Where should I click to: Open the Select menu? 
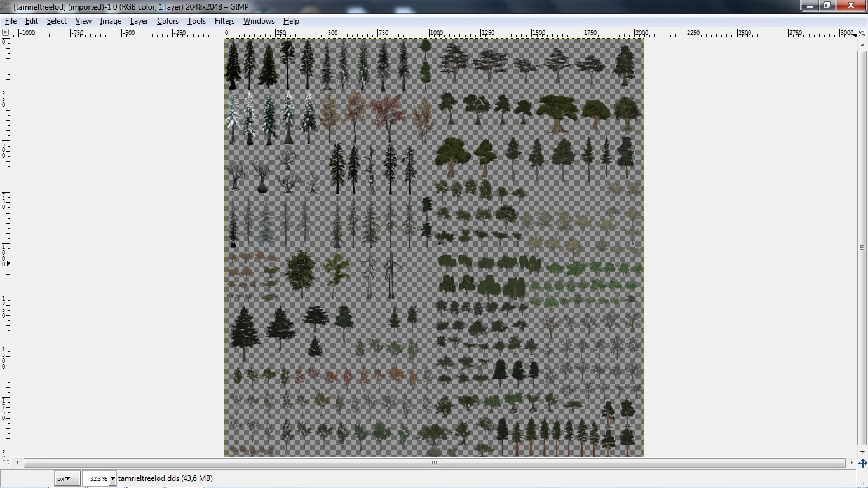click(57, 21)
